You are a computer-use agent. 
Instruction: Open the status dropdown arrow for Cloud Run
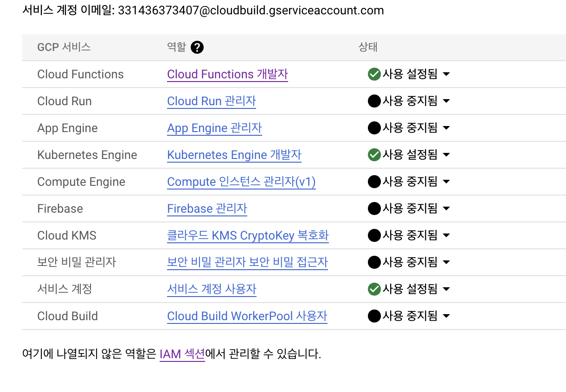(446, 101)
